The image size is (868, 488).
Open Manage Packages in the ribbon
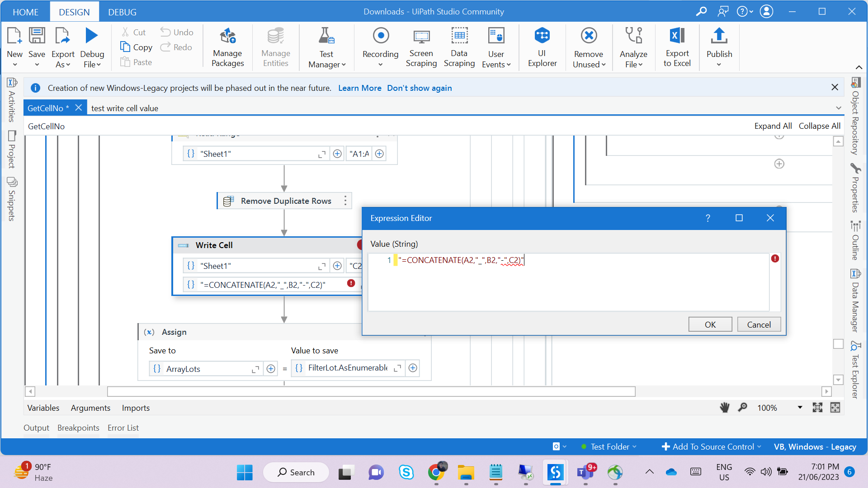tap(227, 47)
